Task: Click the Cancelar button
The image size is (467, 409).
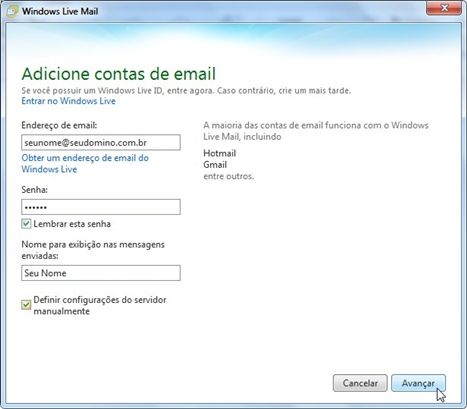Action: [x=360, y=383]
